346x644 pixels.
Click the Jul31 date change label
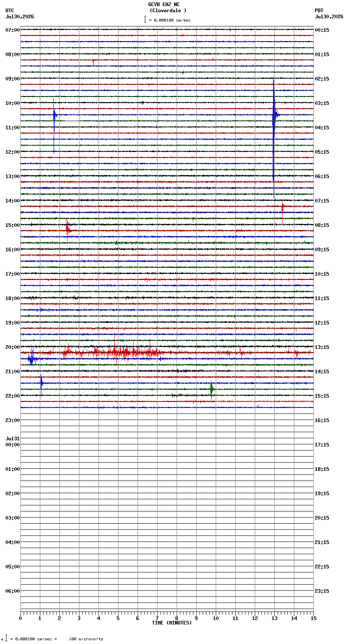click(x=12, y=438)
